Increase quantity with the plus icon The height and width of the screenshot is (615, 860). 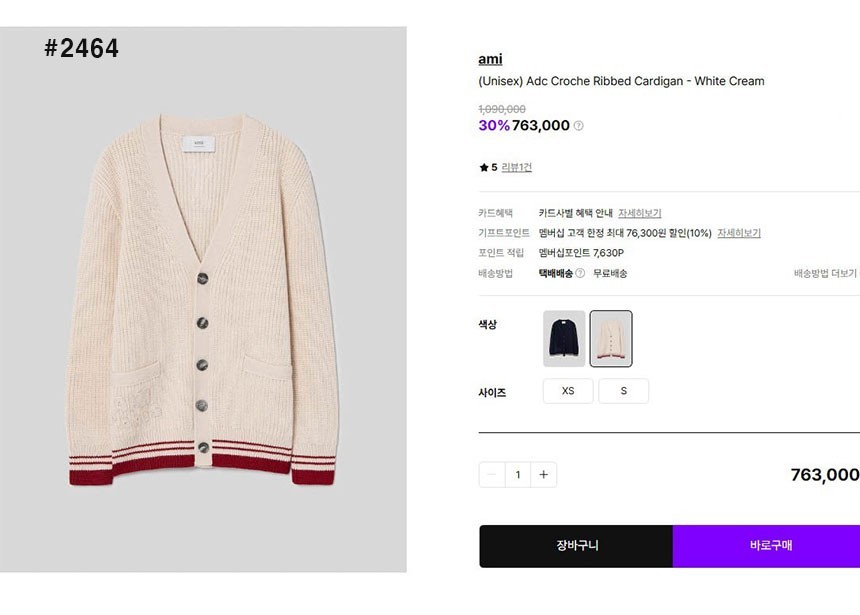pos(543,475)
